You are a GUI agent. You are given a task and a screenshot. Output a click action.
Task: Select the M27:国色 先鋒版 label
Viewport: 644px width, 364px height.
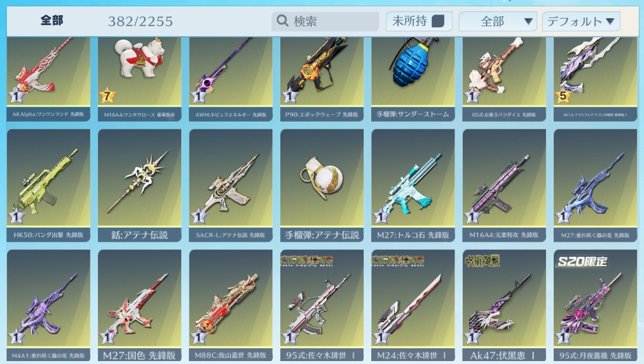coord(140,355)
